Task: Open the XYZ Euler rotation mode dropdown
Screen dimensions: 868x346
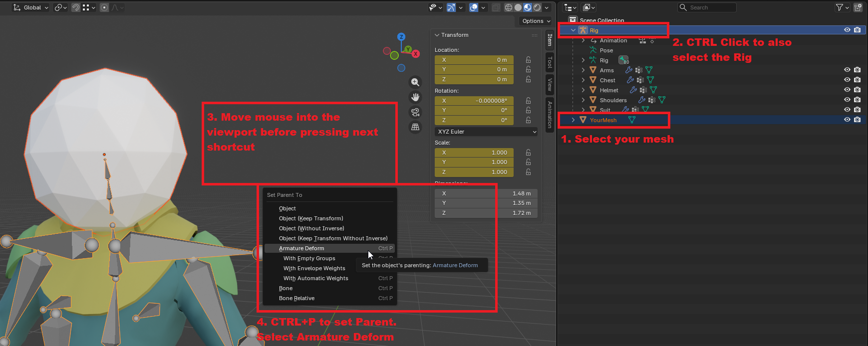Action: coord(487,132)
